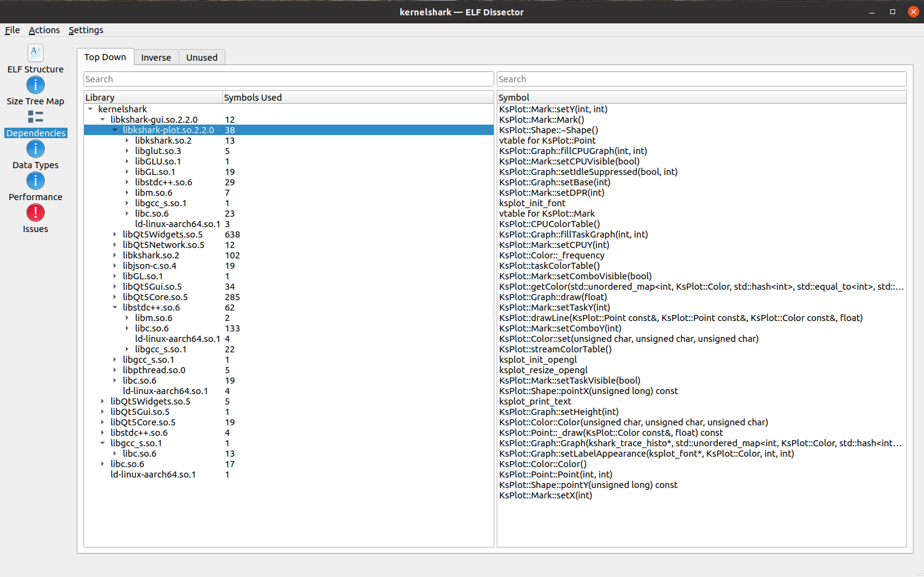Open the Performance view icon

tap(36, 180)
